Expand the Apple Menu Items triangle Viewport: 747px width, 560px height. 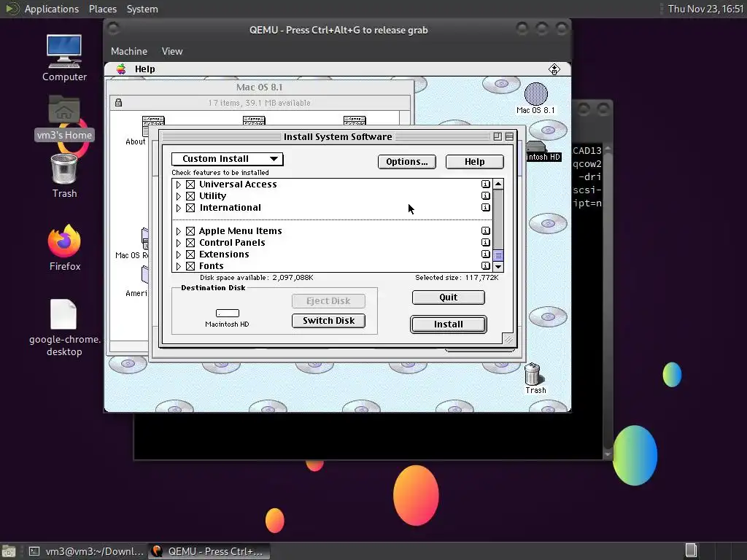[x=179, y=231]
